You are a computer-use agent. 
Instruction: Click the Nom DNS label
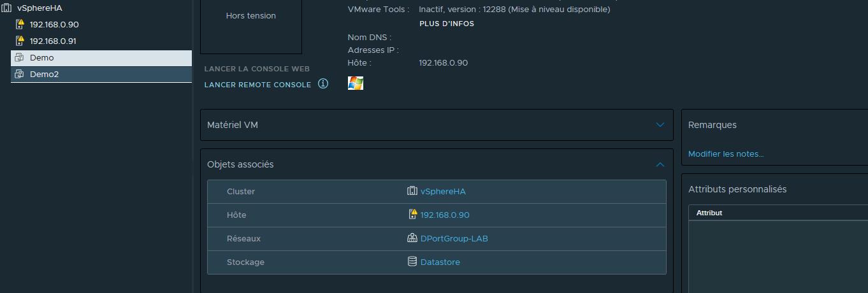tap(370, 38)
